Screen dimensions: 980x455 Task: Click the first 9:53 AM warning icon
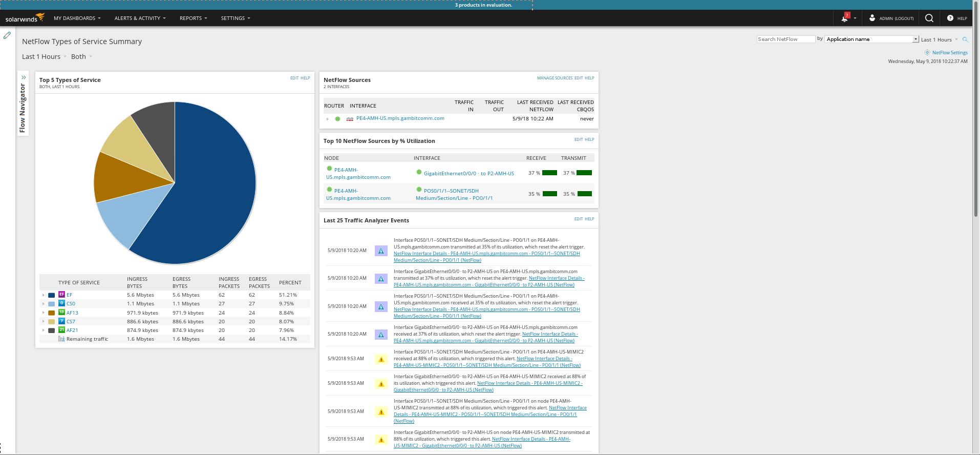381,359
